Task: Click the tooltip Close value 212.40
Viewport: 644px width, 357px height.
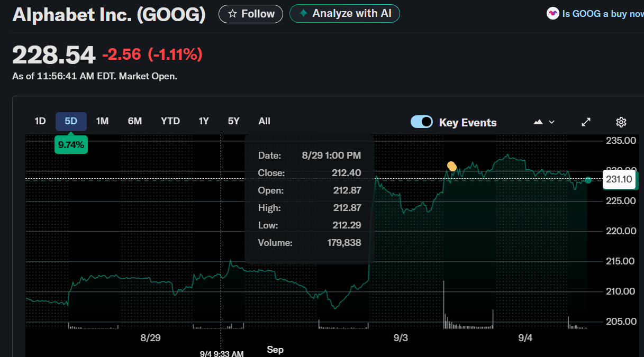Action: [x=347, y=173]
